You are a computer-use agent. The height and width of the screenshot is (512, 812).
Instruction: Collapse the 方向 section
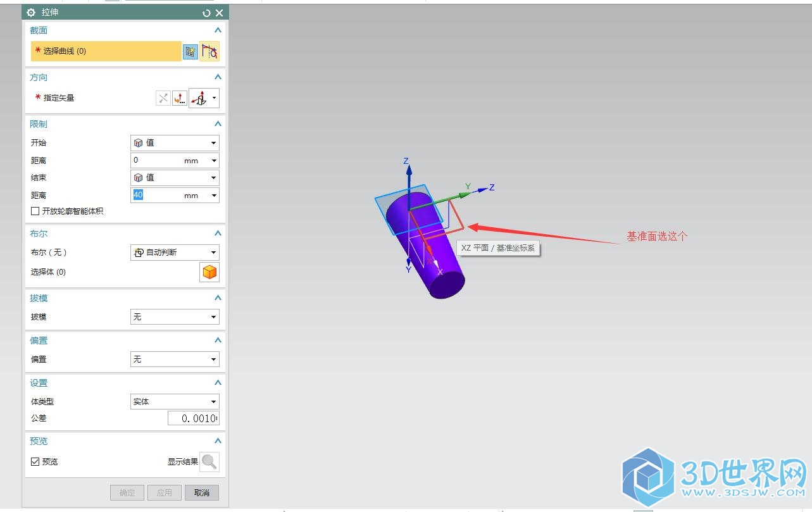pyautogui.click(x=218, y=77)
